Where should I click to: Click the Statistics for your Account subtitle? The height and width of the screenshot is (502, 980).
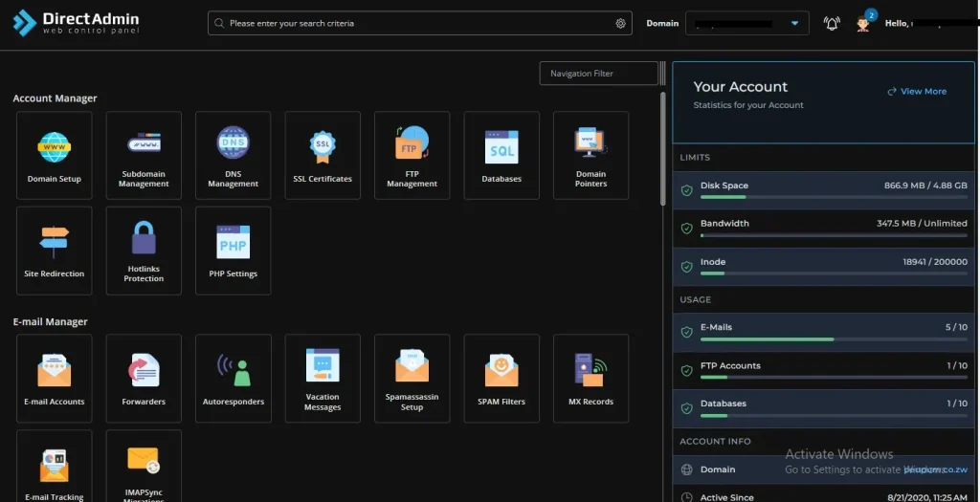point(748,105)
